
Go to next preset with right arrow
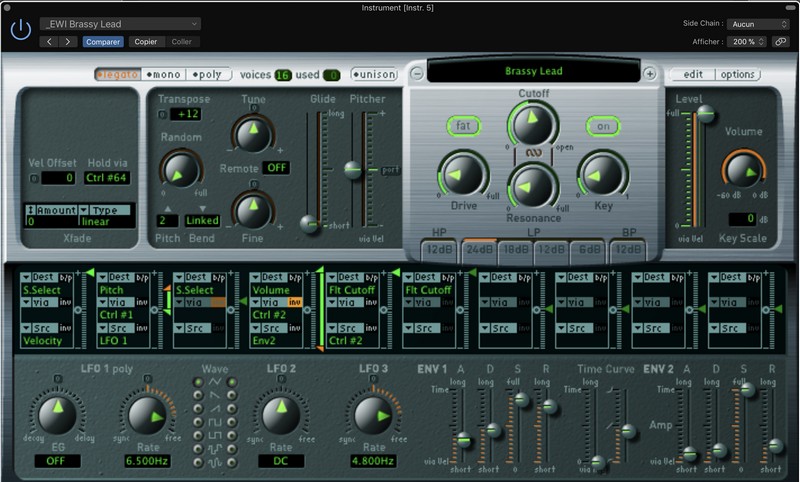coord(68,42)
